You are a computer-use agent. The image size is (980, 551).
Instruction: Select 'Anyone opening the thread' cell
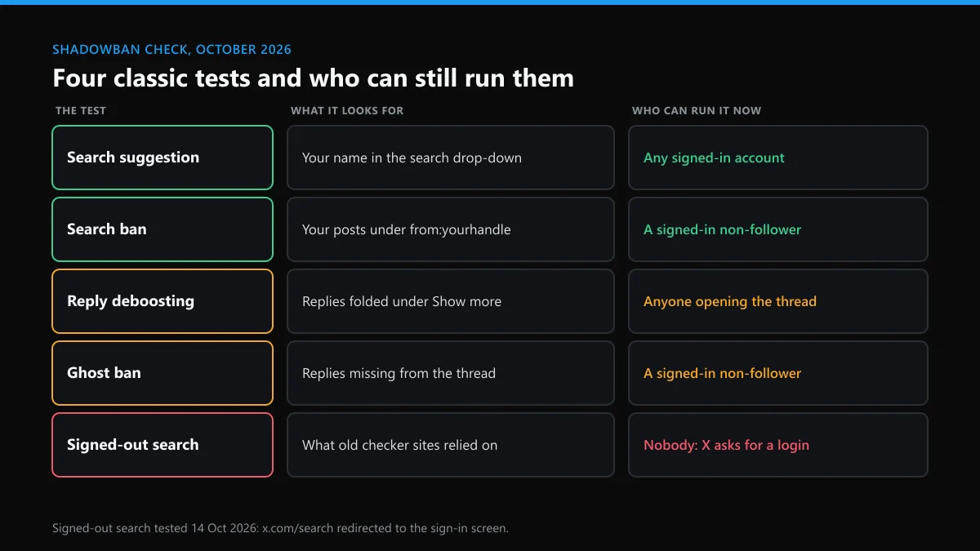(x=778, y=301)
